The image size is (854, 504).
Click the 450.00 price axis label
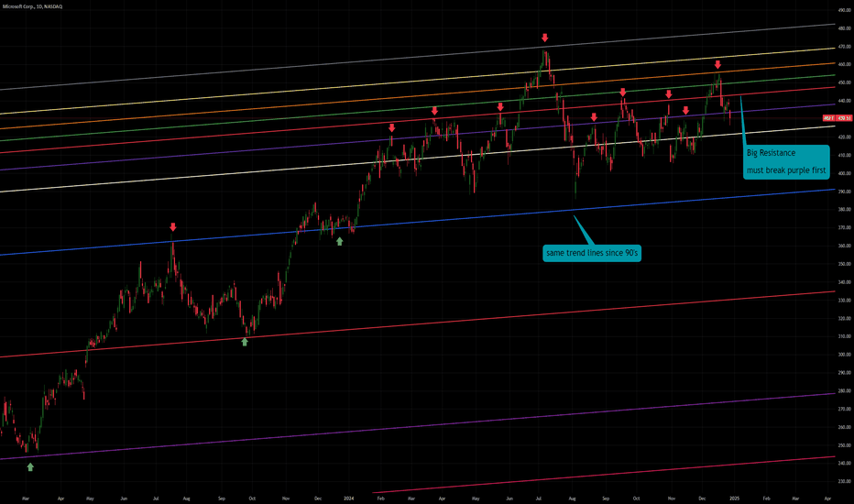(x=845, y=82)
